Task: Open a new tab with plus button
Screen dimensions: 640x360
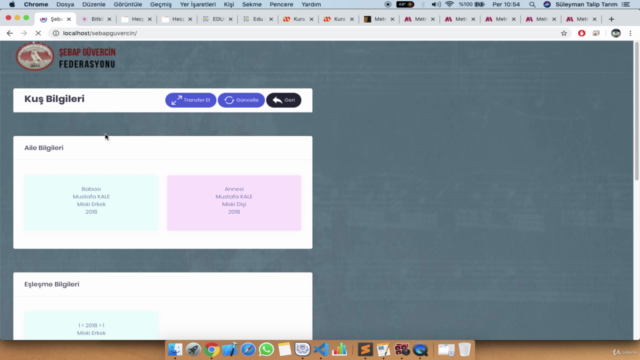Action: tap(611, 19)
